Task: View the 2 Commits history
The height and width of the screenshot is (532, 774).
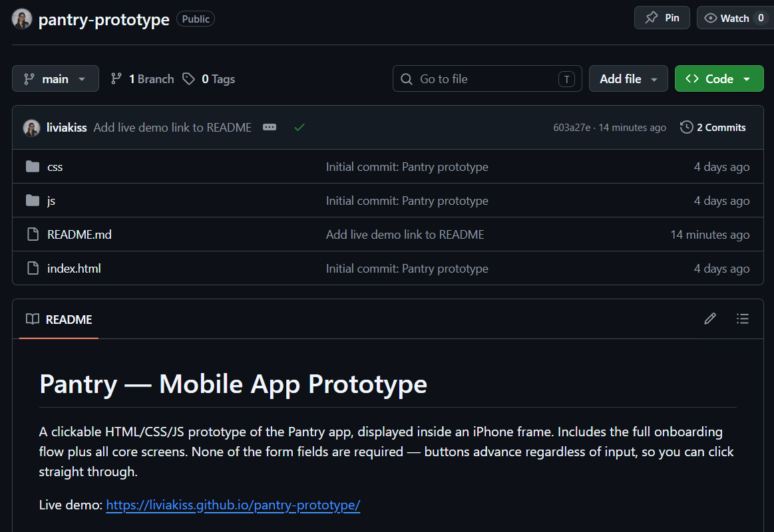Action: pos(713,127)
